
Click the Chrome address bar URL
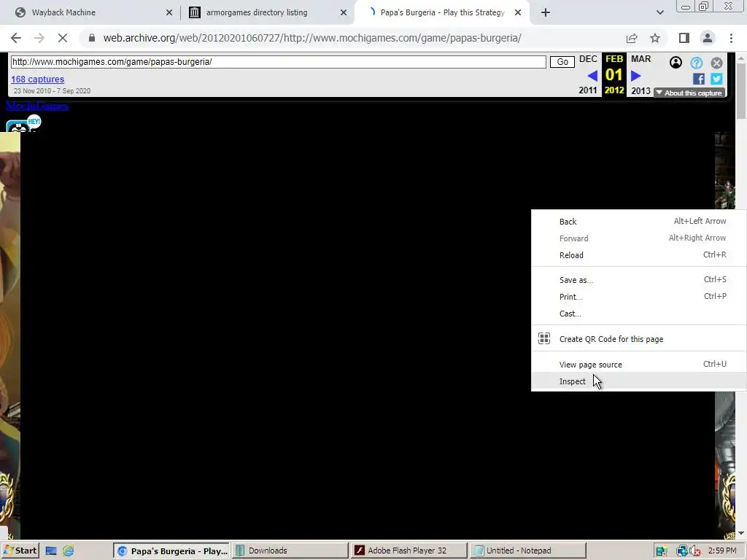pos(312,38)
